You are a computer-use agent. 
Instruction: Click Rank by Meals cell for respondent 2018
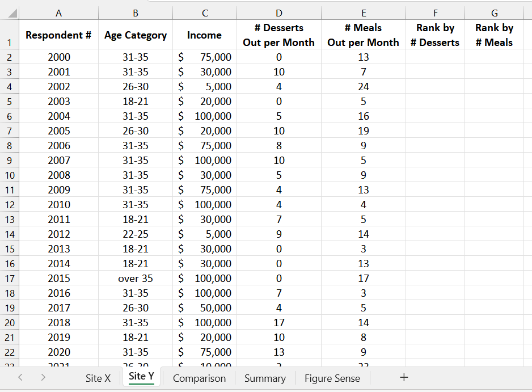495,322
